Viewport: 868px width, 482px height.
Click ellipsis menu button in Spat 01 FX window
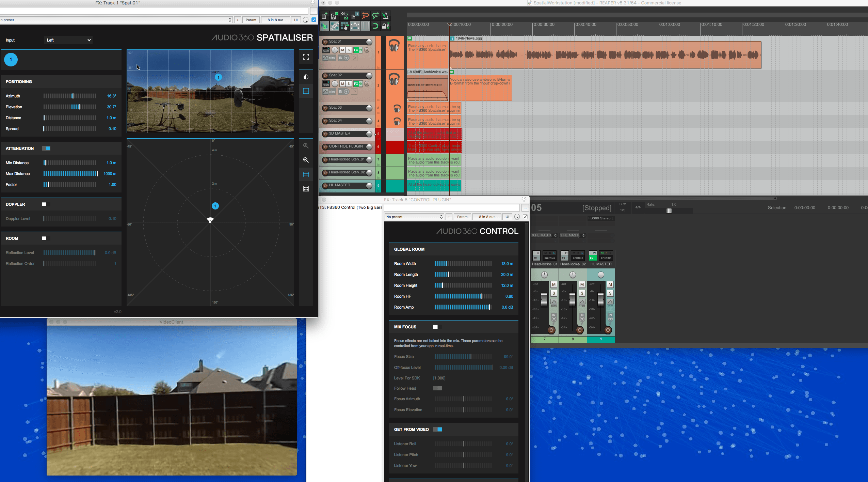(x=314, y=11)
